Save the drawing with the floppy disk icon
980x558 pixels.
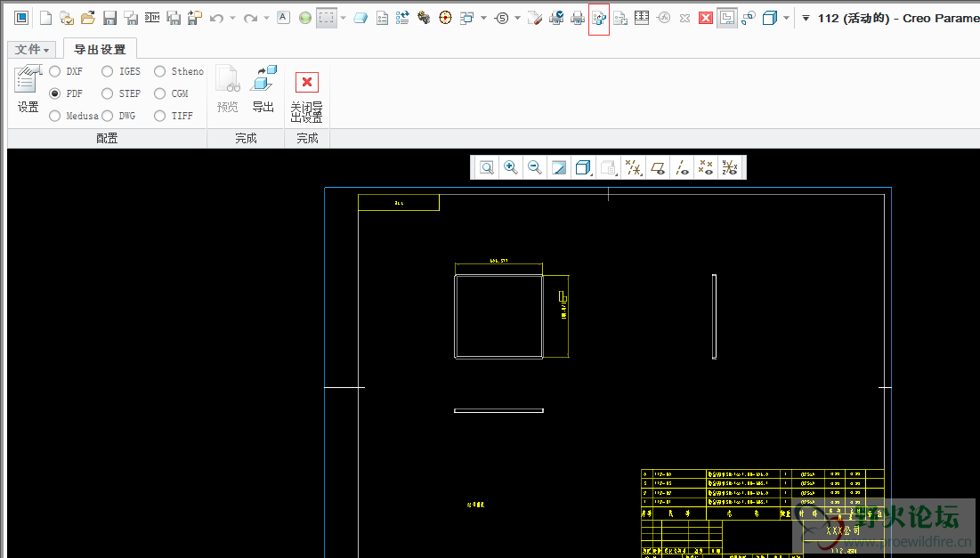click(110, 18)
